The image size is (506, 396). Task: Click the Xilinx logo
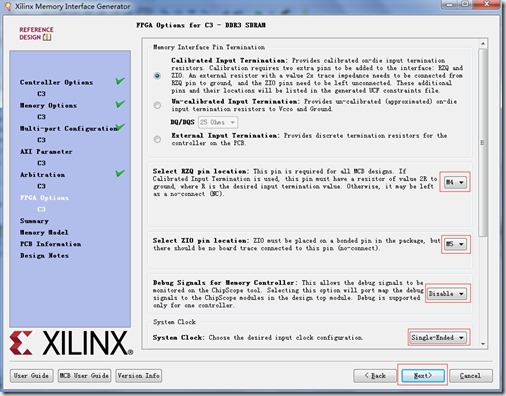(71, 343)
